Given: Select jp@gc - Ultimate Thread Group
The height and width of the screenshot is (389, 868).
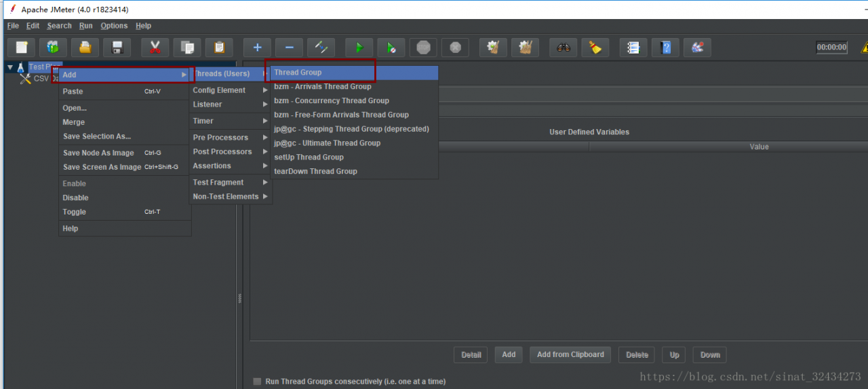Looking at the screenshot, I should click(355, 143).
